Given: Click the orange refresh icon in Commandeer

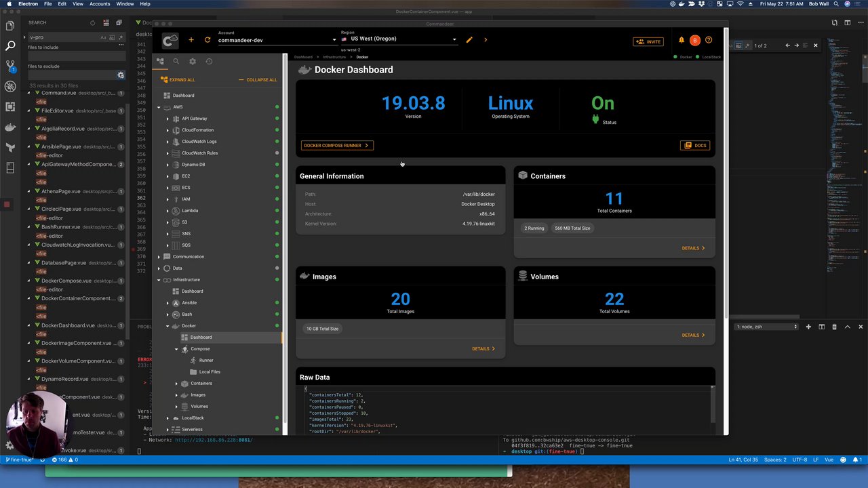Looking at the screenshot, I should coord(208,40).
